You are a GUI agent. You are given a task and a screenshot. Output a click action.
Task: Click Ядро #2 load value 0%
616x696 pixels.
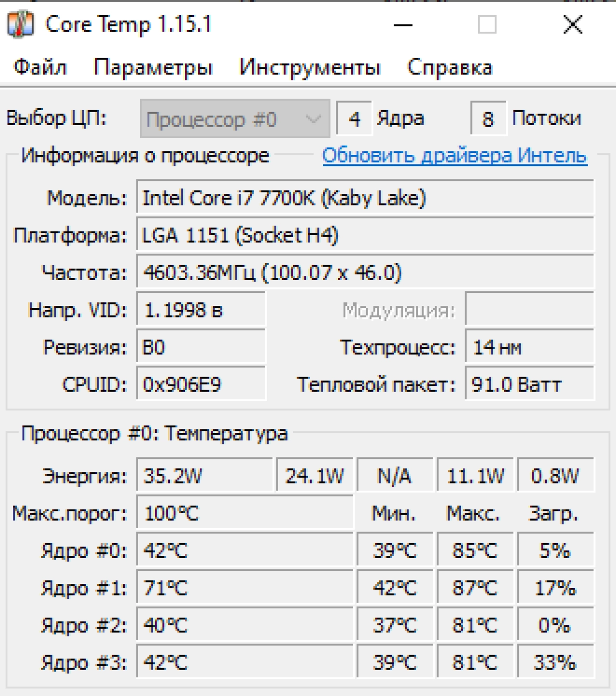555,625
